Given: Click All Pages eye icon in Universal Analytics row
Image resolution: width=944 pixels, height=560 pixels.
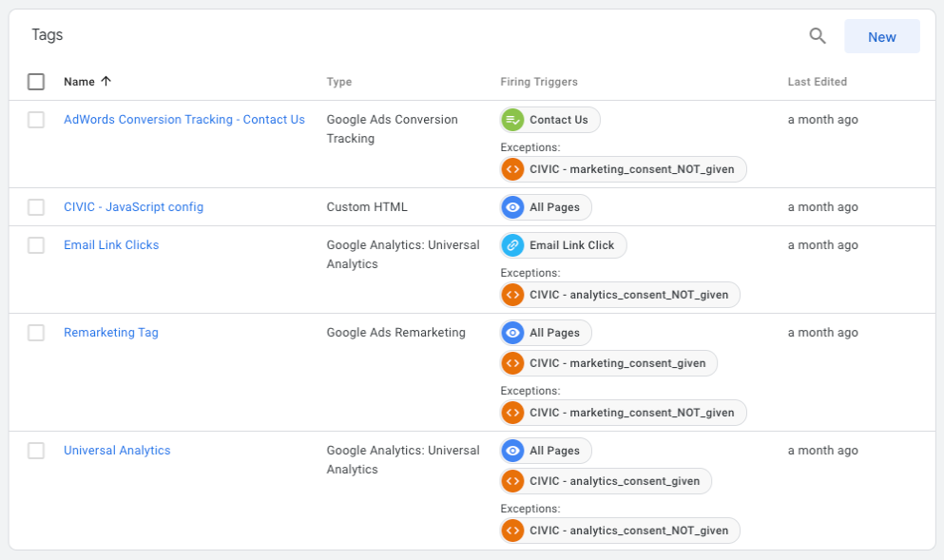Looking at the screenshot, I should click(x=513, y=451).
